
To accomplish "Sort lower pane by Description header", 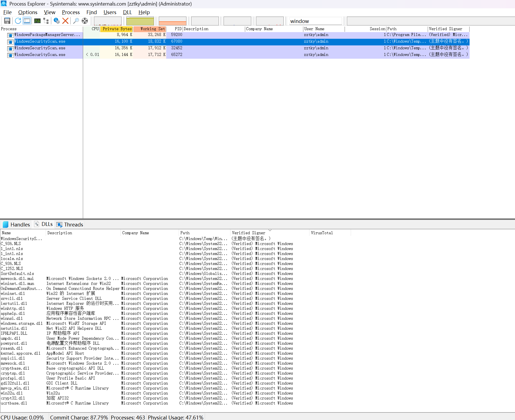I will [x=83, y=233].
